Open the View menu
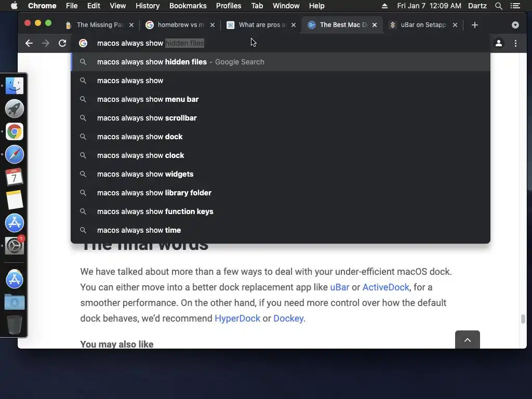 118,6
